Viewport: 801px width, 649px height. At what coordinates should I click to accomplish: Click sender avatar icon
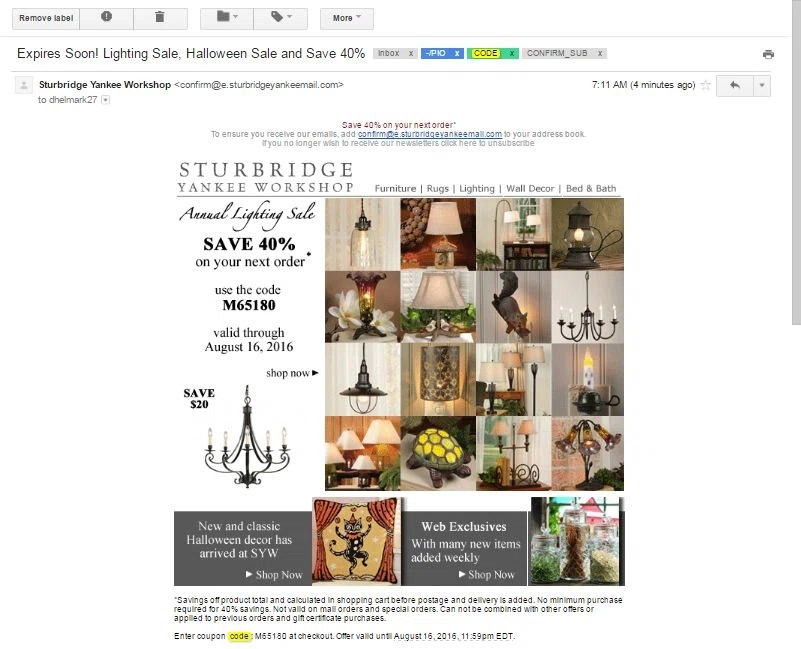click(x=23, y=85)
